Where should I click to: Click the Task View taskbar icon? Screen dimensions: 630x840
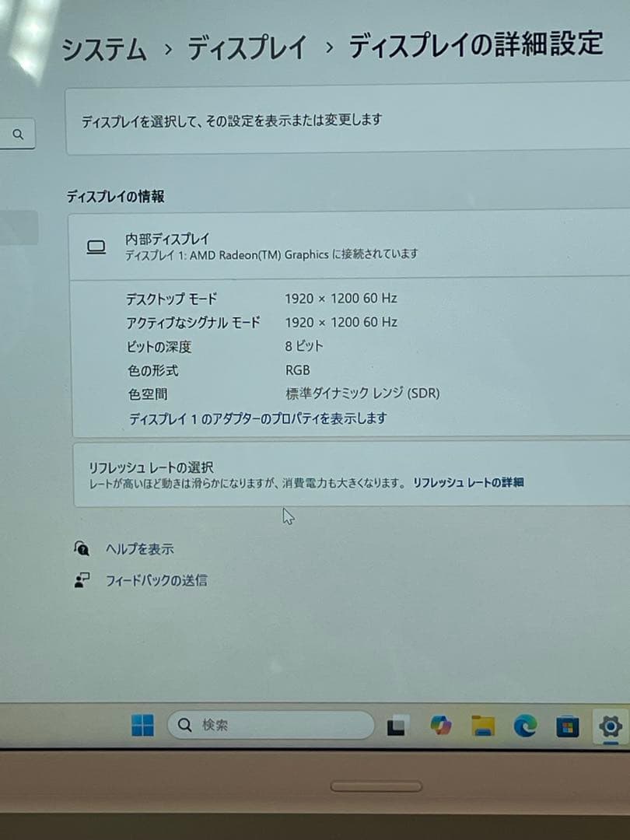point(397,725)
